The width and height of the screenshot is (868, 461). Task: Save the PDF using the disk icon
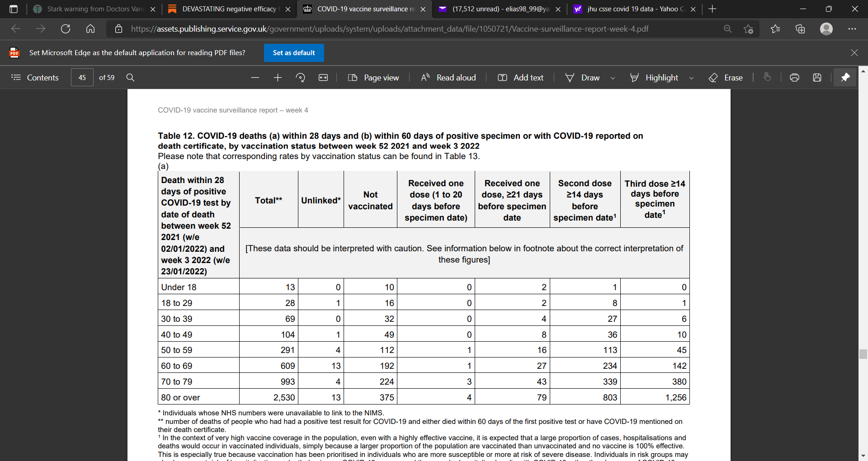click(x=817, y=78)
